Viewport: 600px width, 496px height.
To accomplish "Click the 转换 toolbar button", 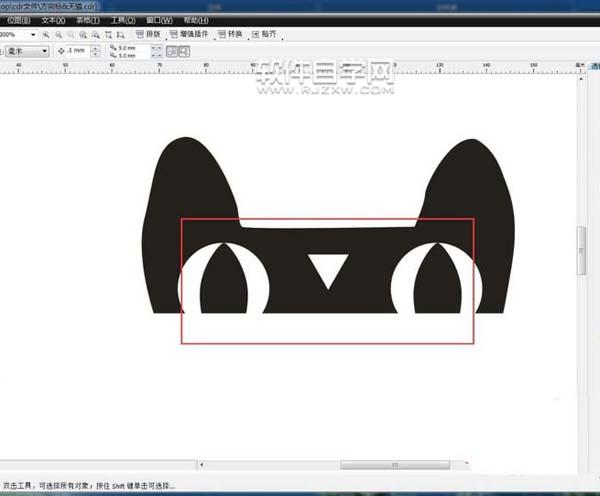I will [x=231, y=34].
